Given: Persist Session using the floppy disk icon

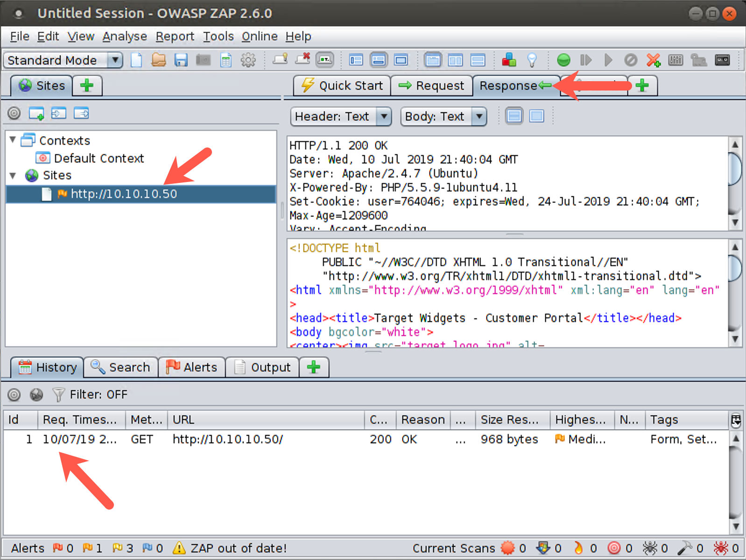Looking at the screenshot, I should click(x=181, y=60).
